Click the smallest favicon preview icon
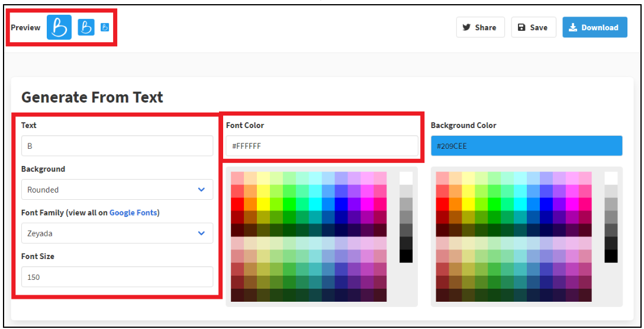 [x=105, y=27]
